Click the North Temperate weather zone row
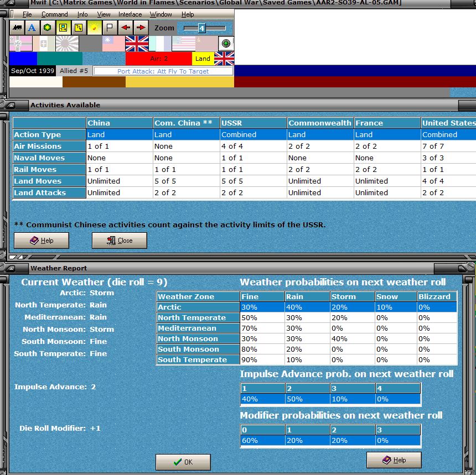This screenshot has height=475, width=476. click(x=307, y=317)
